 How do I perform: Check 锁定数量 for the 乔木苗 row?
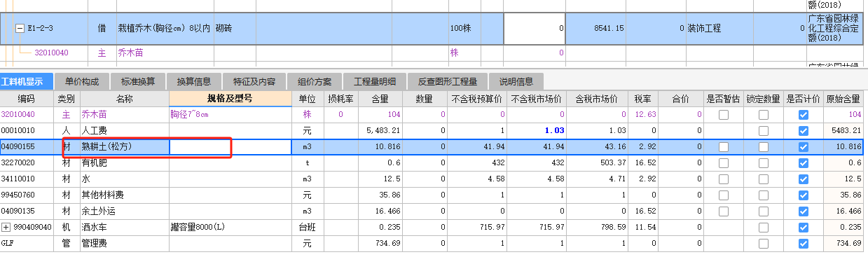pyautogui.click(x=763, y=114)
